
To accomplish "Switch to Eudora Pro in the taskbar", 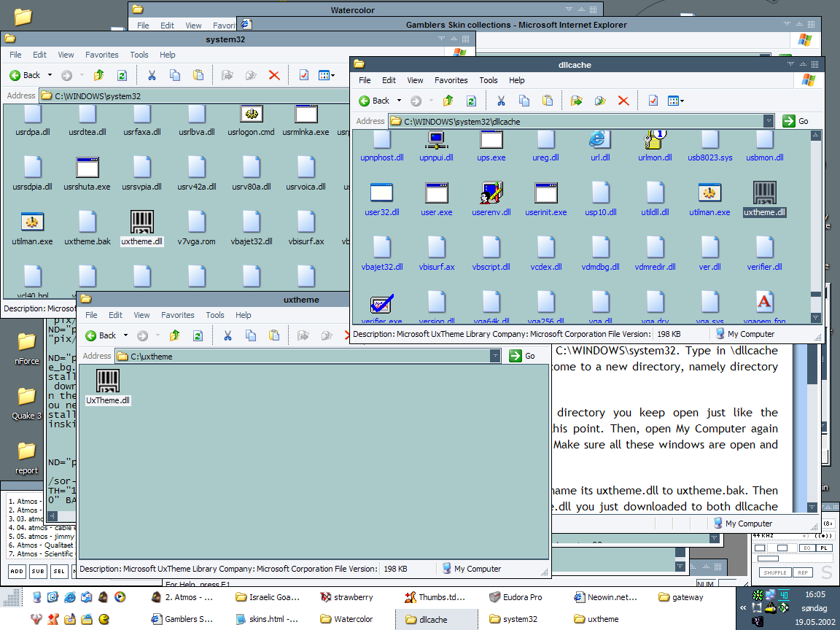I will 516,597.
